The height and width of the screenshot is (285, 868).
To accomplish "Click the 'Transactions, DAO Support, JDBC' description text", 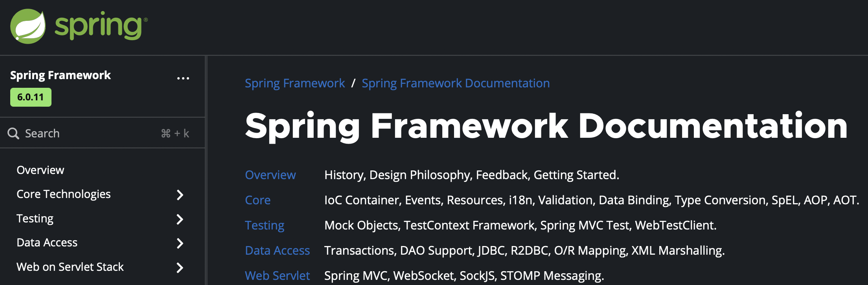I will pyautogui.click(x=524, y=250).
